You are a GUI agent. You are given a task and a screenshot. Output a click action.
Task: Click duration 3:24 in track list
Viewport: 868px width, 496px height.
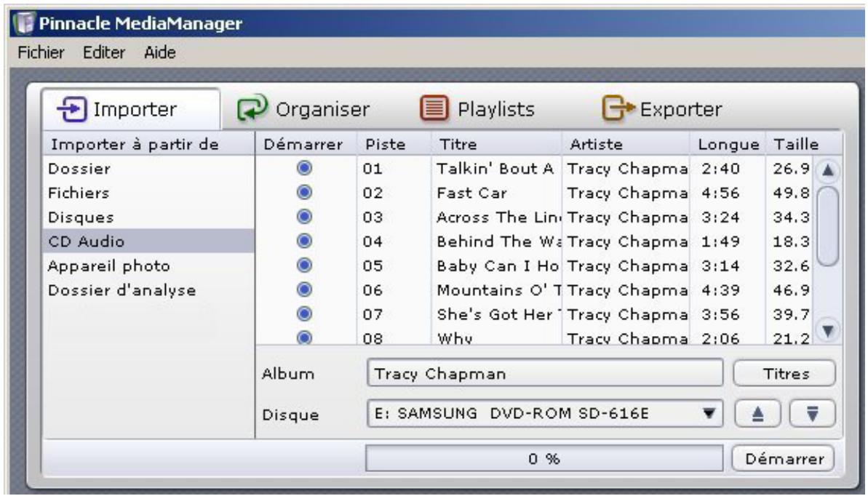click(721, 217)
